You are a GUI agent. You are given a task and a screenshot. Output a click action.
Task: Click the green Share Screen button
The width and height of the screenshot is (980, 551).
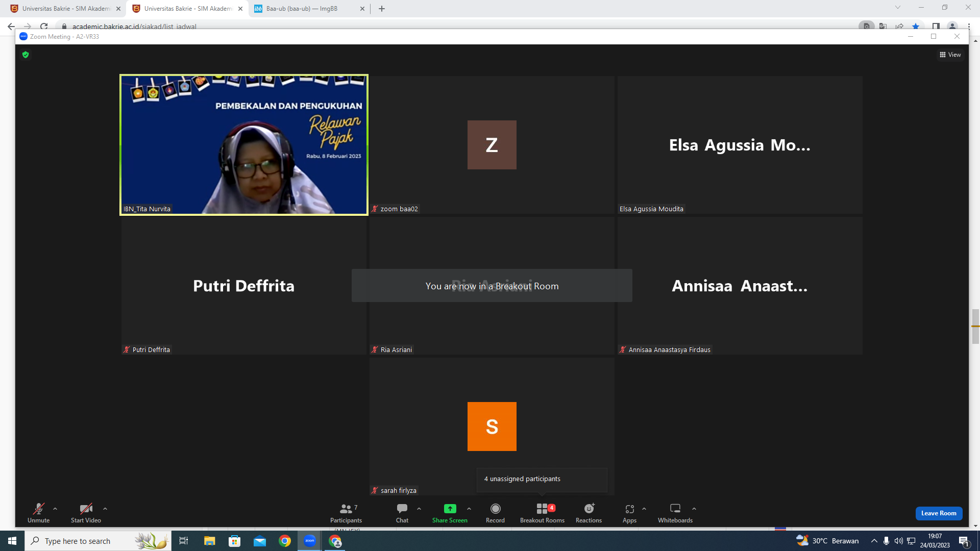(450, 513)
